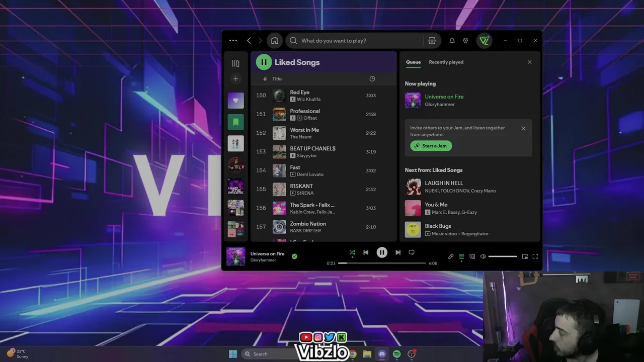Go back with the left arrow
The height and width of the screenshot is (362, 644).
(x=249, y=41)
